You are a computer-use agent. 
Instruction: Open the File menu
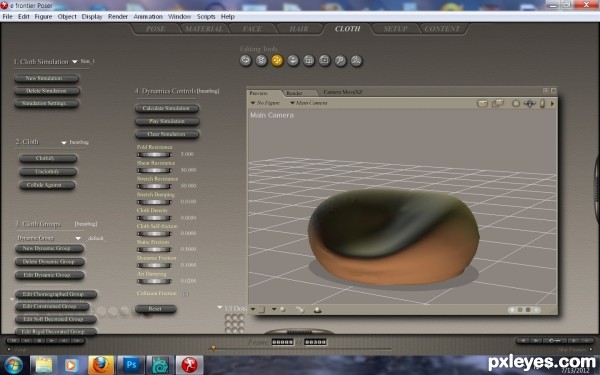[7, 16]
